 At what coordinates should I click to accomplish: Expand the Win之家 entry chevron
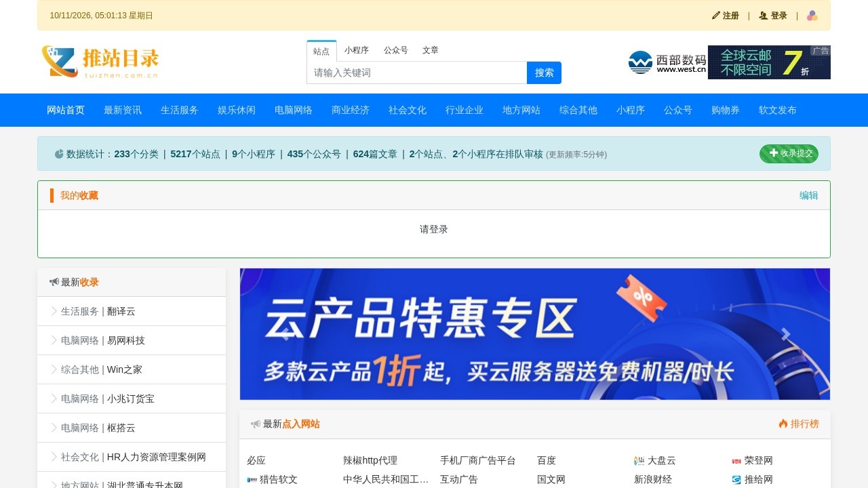click(54, 369)
